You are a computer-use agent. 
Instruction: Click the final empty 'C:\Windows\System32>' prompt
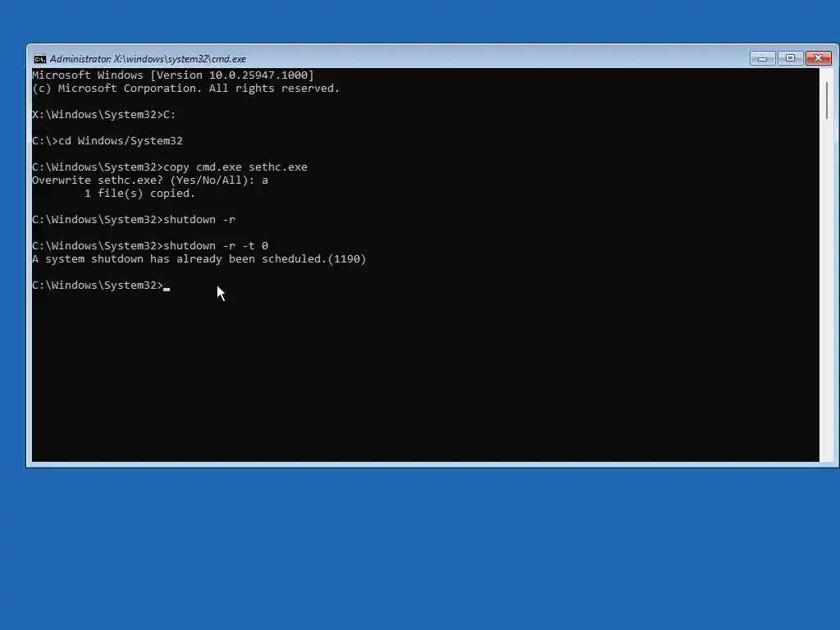click(101, 285)
